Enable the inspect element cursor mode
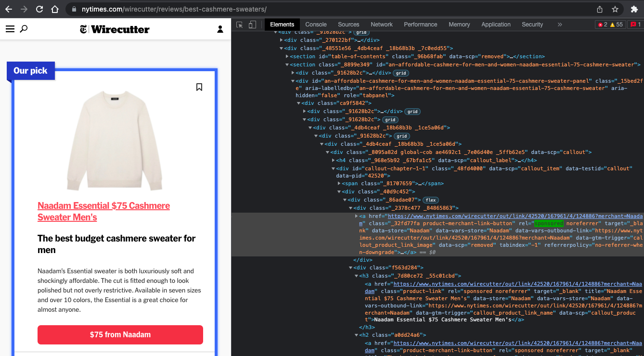This screenshot has height=356, width=644. [x=239, y=24]
